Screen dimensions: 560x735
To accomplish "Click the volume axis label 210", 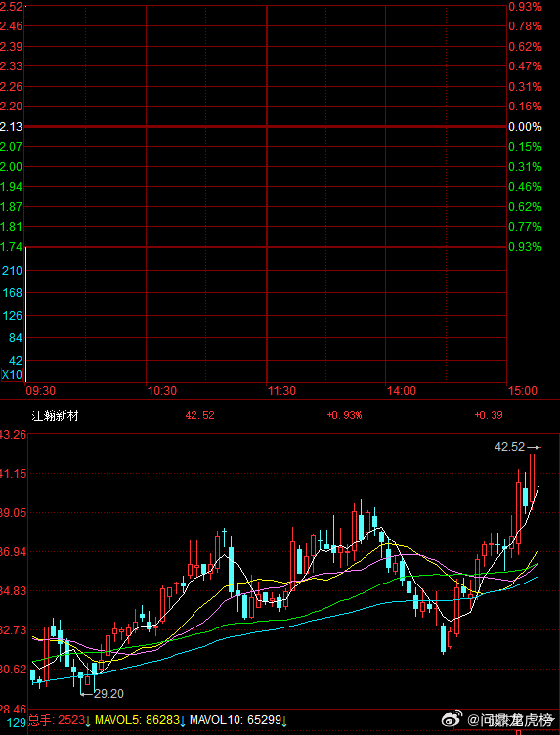I will (13, 271).
